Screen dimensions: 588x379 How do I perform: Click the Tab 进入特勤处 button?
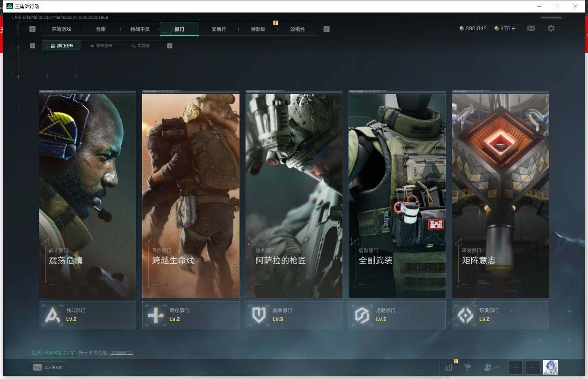click(x=48, y=367)
